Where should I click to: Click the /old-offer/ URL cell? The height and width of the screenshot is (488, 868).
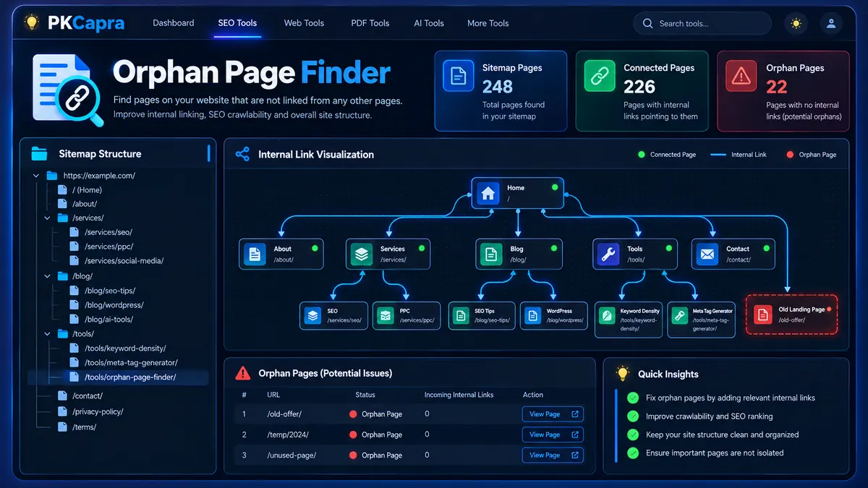[x=284, y=414]
